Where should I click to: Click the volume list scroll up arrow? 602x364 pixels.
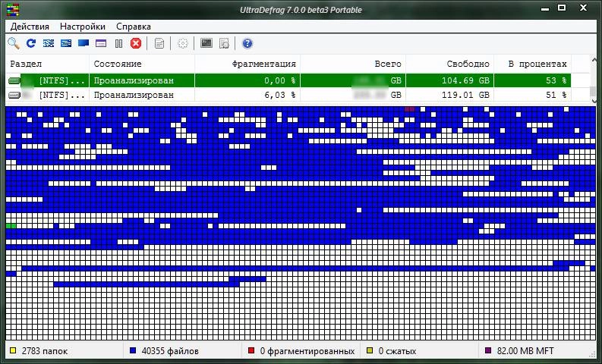tap(594, 60)
